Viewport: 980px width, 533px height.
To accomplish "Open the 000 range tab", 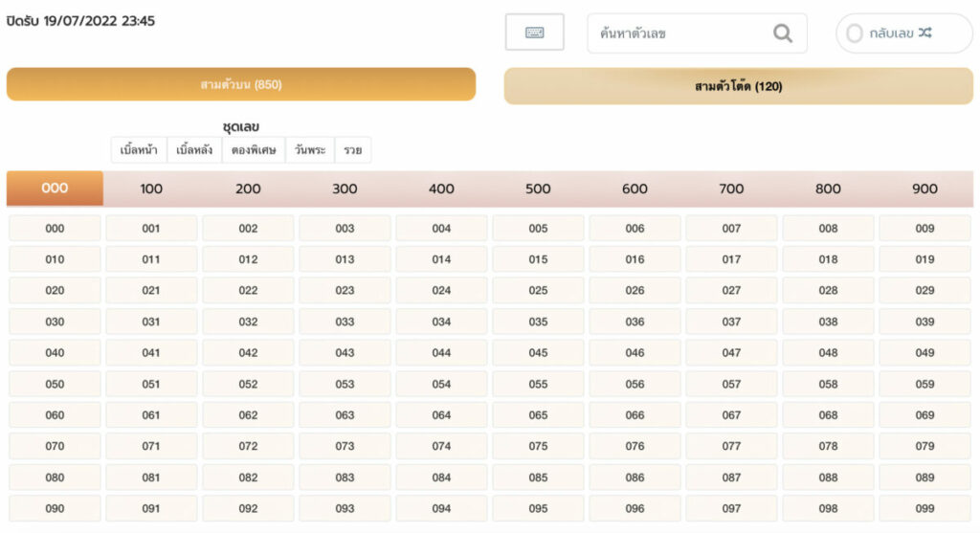I will (55, 189).
